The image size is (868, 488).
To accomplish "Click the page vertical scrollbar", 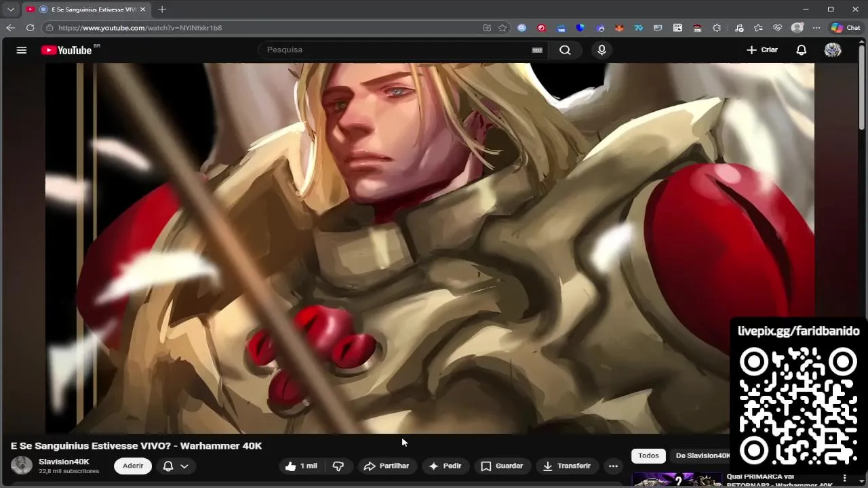I will pos(862,88).
